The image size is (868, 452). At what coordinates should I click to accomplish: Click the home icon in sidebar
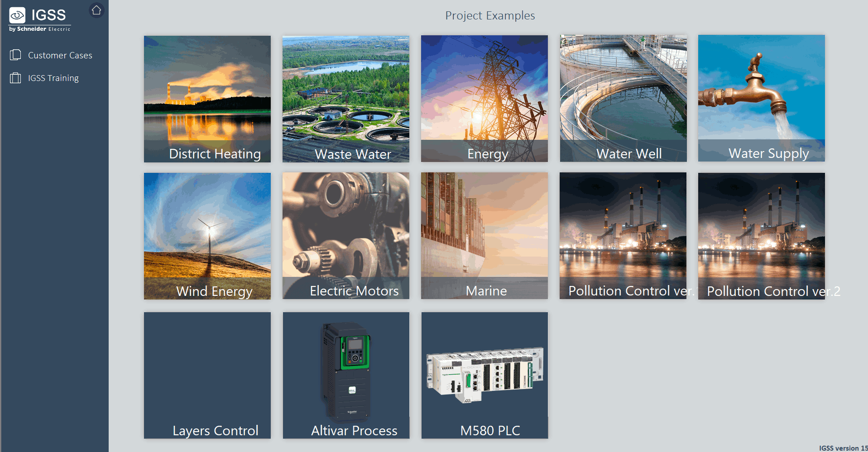[96, 10]
